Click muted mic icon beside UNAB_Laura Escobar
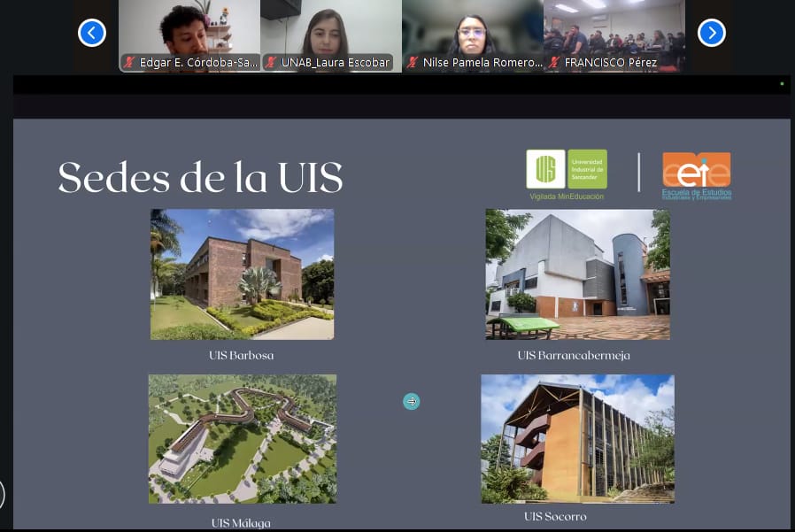The height and width of the screenshot is (532, 795). (271, 62)
